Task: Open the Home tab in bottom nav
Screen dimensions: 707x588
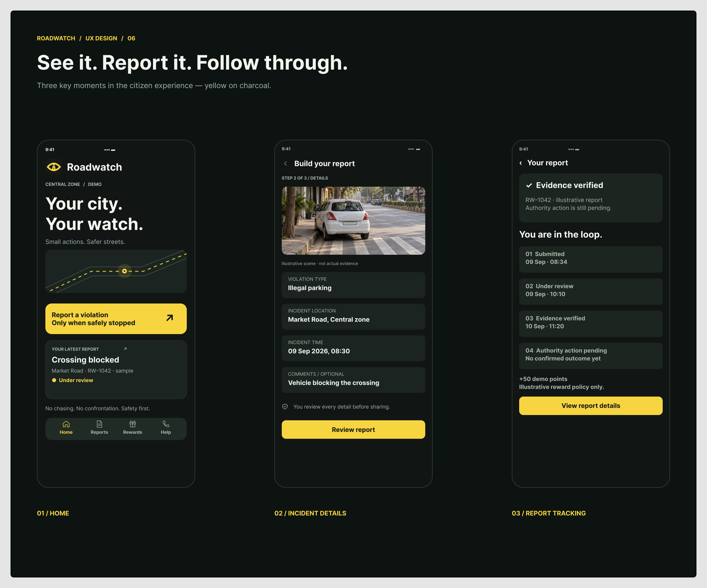Action: 66,428
